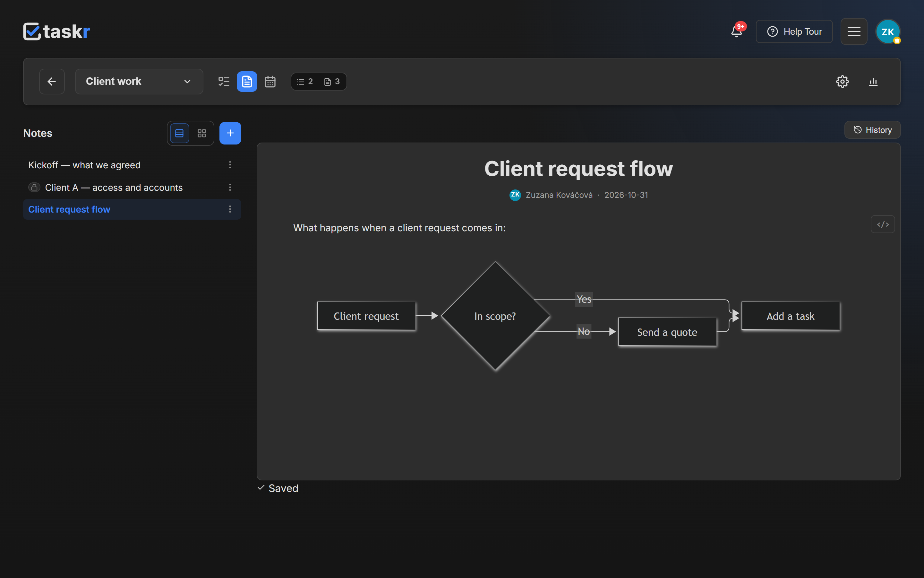Open the Client A — access and accounts note

tap(114, 187)
